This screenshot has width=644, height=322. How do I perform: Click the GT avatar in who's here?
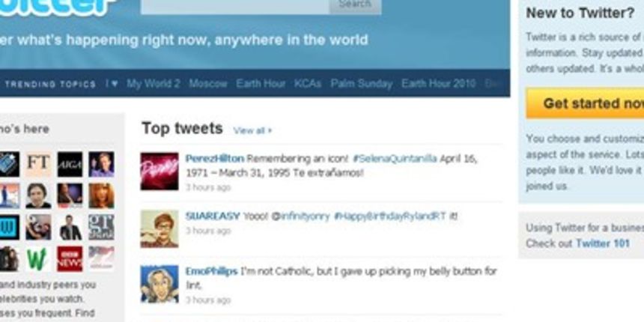101,227
